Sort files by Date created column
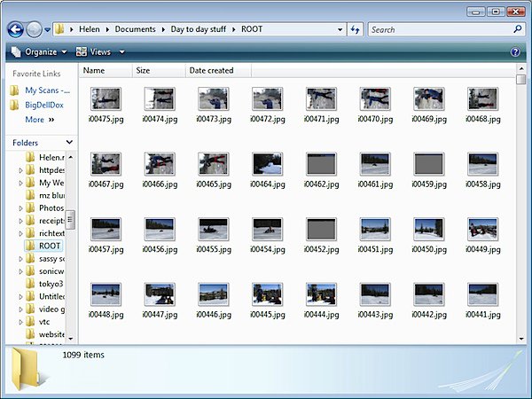 (x=211, y=70)
